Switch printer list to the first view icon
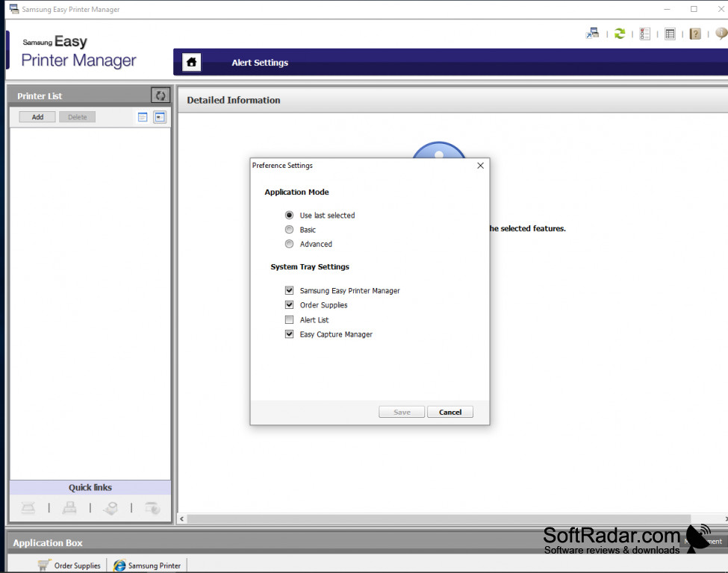Image resolution: width=728 pixels, height=573 pixels. coord(143,117)
